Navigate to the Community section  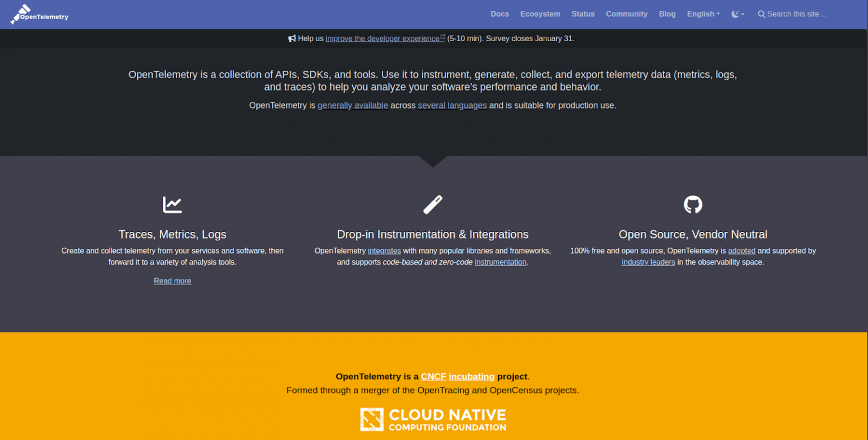627,14
